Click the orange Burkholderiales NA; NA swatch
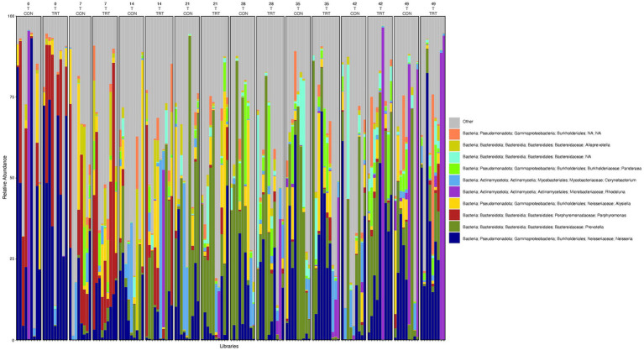The width and height of the screenshot is (644, 350). pyautogui.click(x=454, y=133)
